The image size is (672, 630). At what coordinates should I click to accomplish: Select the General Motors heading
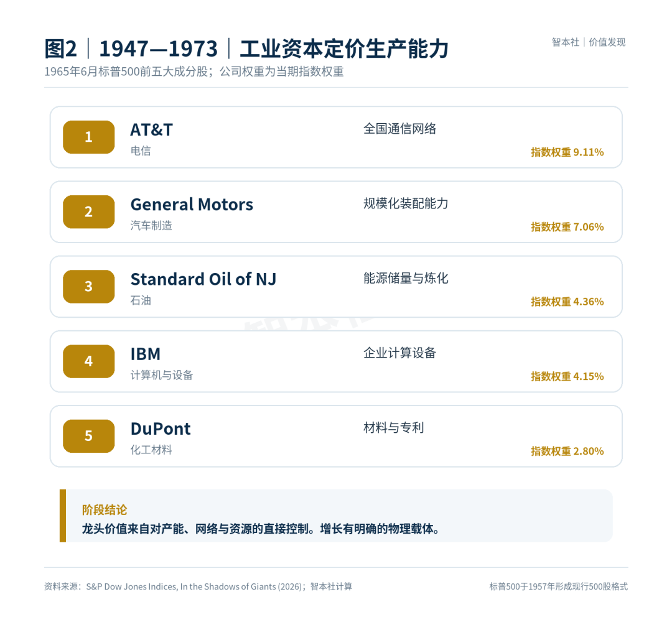click(x=192, y=205)
